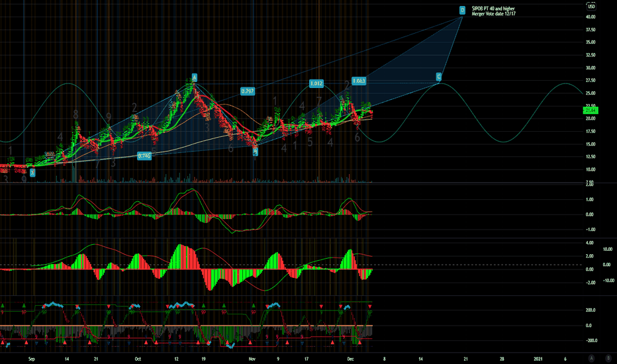Click the -1.00 MACD scale value
The image size is (617, 364).
coord(589,230)
